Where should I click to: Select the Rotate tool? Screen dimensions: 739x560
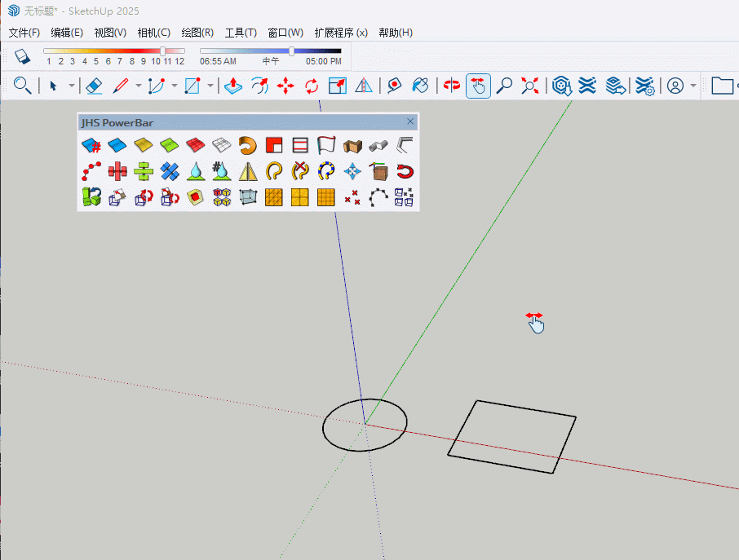click(312, 86)
